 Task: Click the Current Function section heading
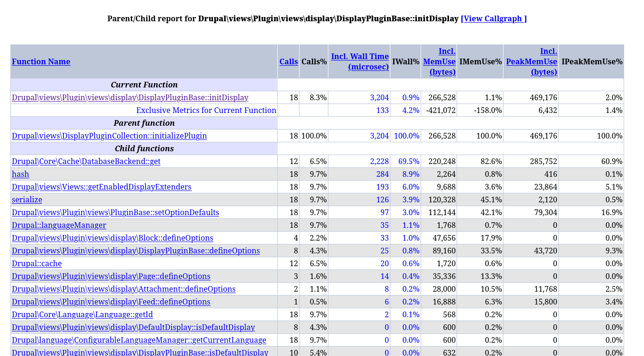point(144,85)
